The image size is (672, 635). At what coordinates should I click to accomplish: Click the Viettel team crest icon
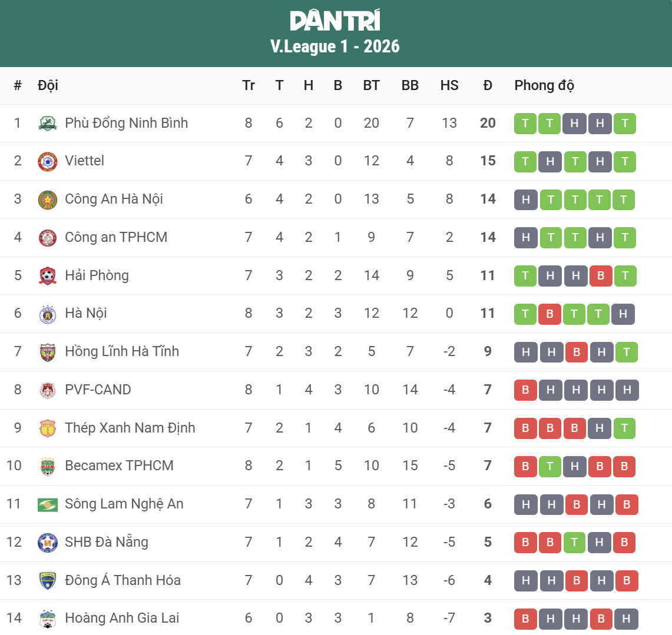pyautogui.click(x=48, y=161)
